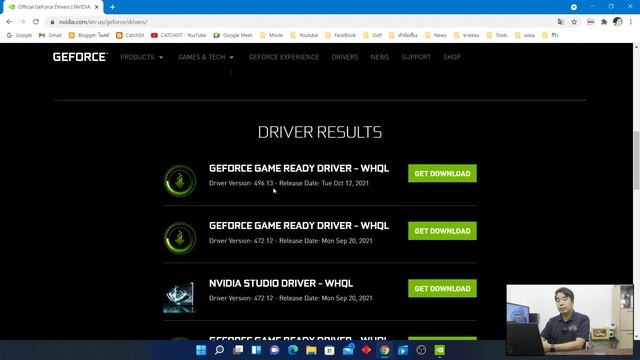
Task: Close the Official GeForce Drivers tab
Action: 97,7
